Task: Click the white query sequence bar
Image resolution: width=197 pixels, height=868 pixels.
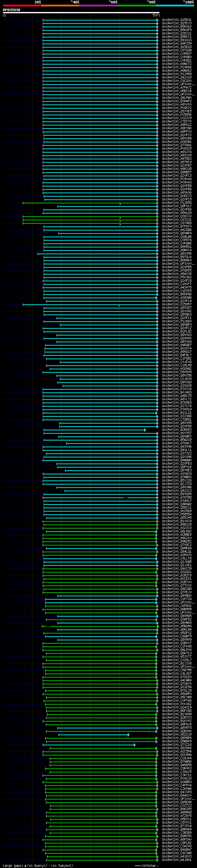Action: click(81, 12)
